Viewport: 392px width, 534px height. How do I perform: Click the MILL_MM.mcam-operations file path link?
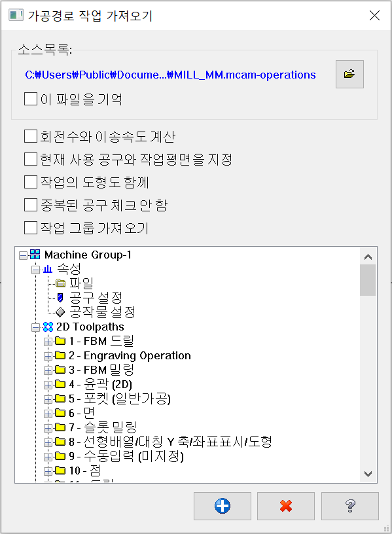click(171, 75)
